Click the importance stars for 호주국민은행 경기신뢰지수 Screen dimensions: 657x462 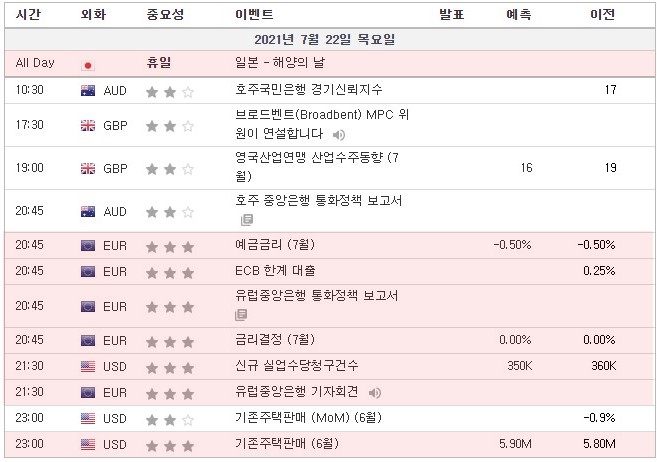(170, 91)
